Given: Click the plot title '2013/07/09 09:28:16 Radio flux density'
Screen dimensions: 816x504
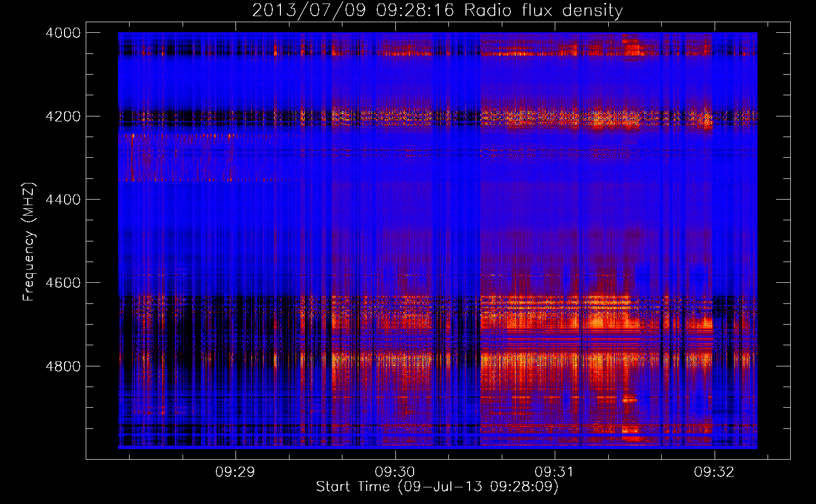Looking at the screenshot, I should [437, 11].
